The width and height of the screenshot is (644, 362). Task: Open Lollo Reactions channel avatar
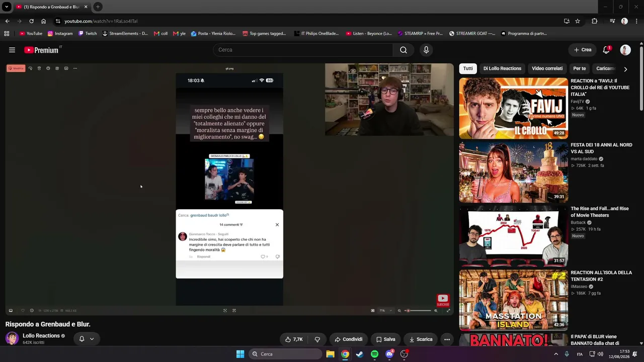(x=12, y=338)
